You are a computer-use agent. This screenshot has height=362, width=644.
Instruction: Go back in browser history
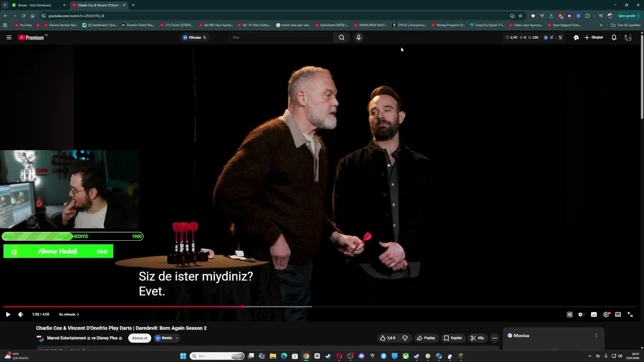[x=6, y=16]
